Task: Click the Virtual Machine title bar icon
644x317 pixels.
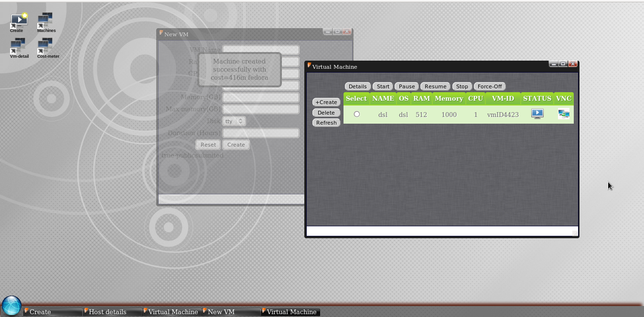Action: tap(310, 66)
